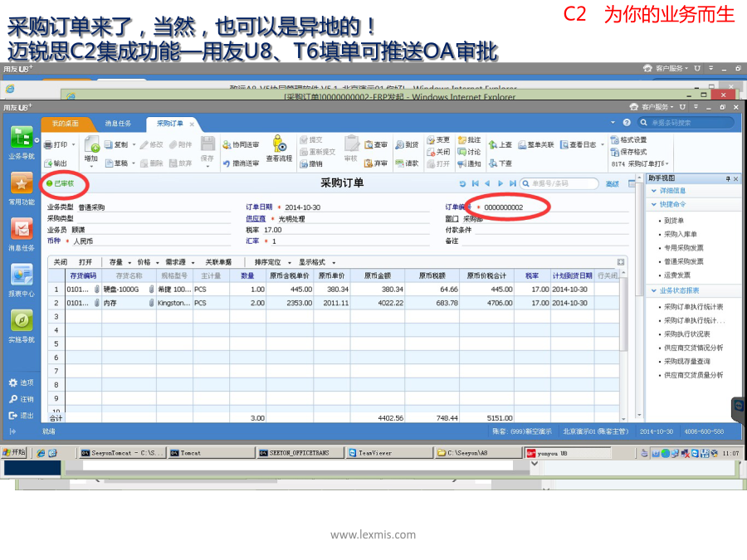Click the 复制 copy toolbar button
The height and width of the screenshot is (560, 747).
click(x=117, y=144)
